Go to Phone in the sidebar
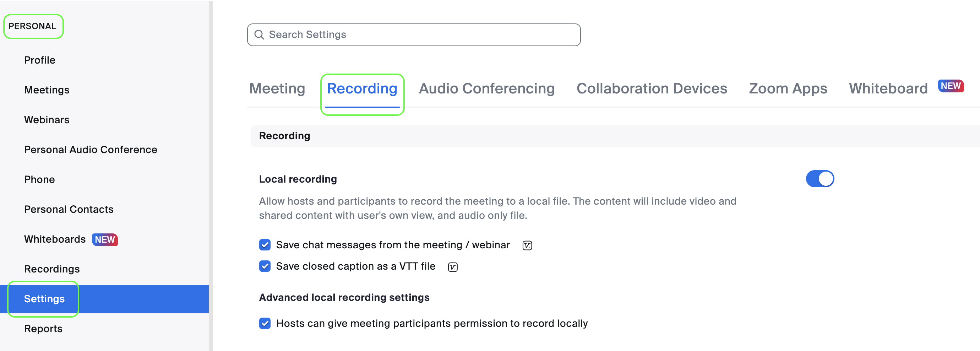Screen dimensions: 980x351 pyautogui.click(x=39, y=179)
